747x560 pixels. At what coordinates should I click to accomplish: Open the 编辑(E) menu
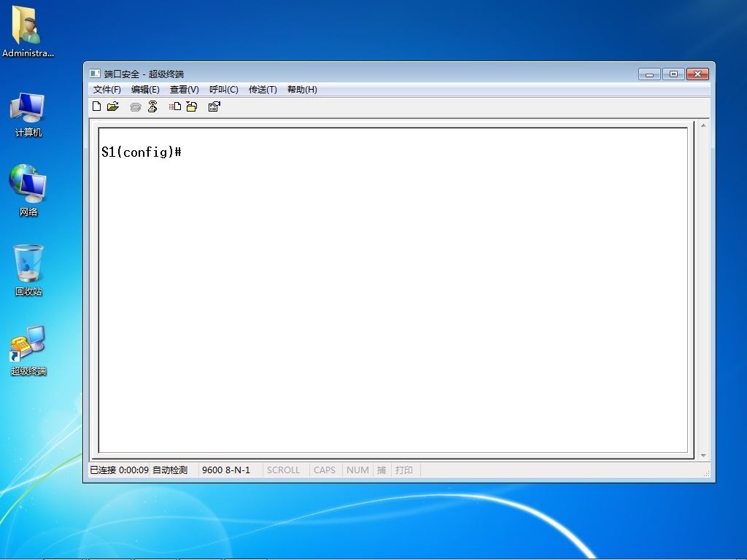pos(145,90)
